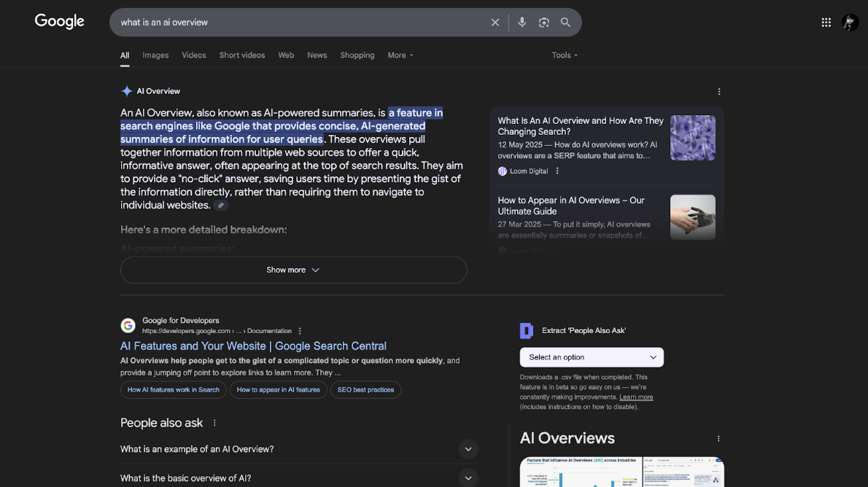Open AI Overviews panel three-dot menu
The image size is (868, 487).
(718, 438)
